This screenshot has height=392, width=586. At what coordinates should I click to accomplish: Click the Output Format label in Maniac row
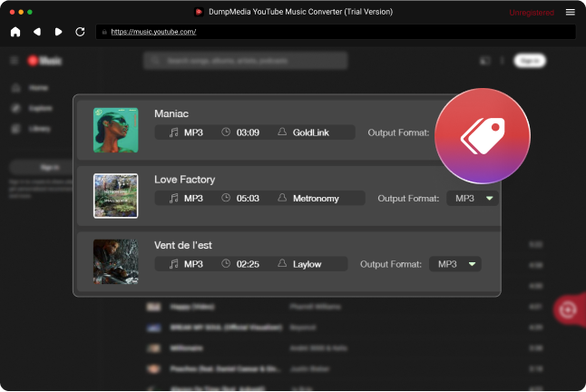(398, 132)
